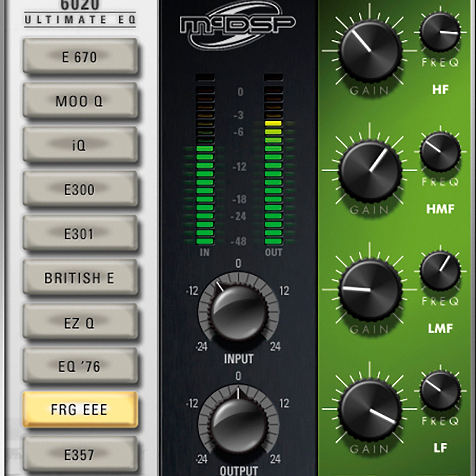Select the E 670 EQ model
476x476 pixels.
80,57
